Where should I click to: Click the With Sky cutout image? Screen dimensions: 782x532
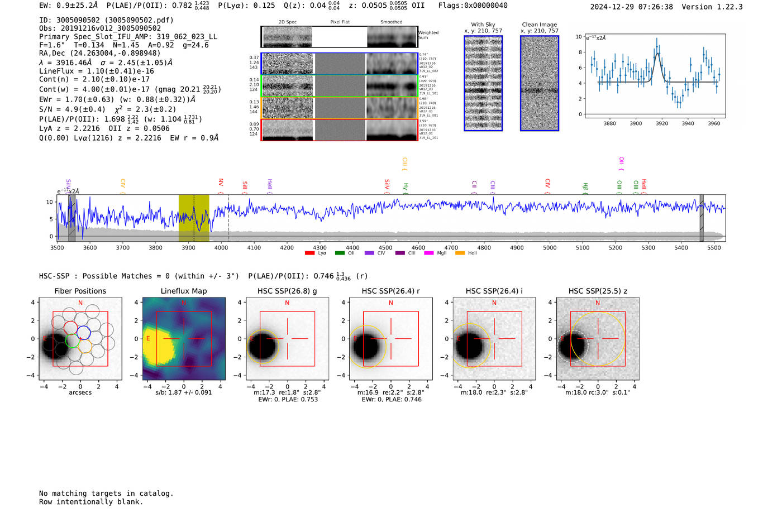[x=483, y=83]
